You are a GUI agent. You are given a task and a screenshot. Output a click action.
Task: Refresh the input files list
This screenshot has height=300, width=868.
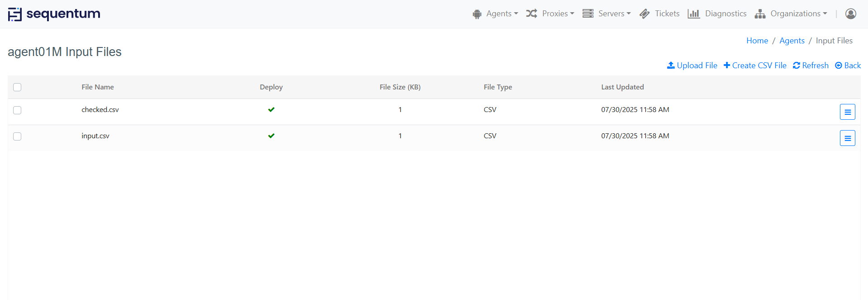(x=811, y=66)
